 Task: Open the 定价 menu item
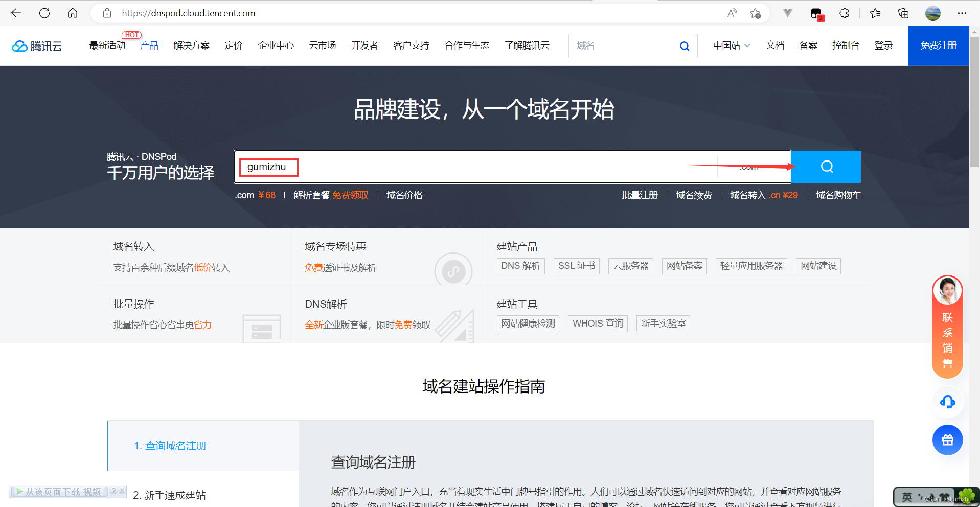(x=234, y=45)
